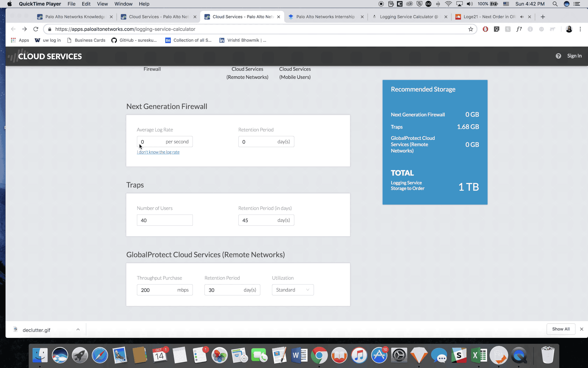The height and width of the screenshot is (368, 588).
Task: Open Finder from the dock
Action: [40, 355]
